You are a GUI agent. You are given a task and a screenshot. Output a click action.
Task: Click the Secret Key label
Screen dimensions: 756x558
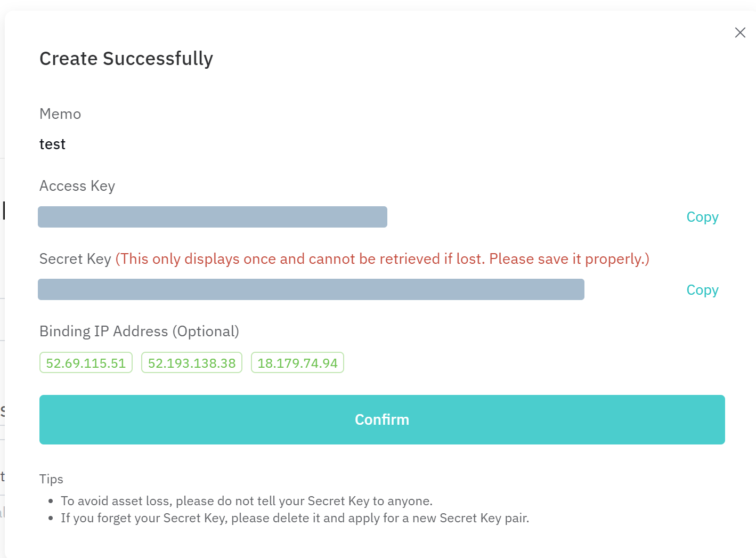(75, 259)
